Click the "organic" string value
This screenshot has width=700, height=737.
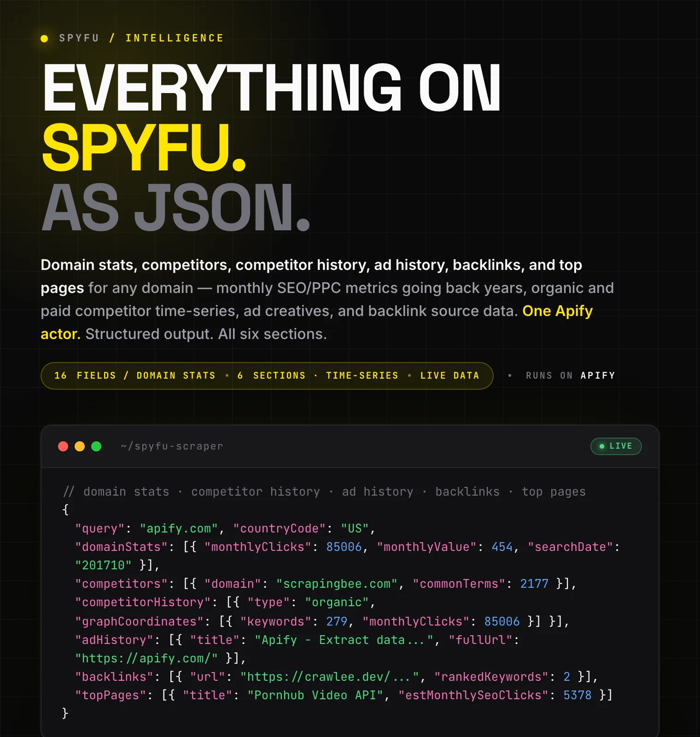[x=337, y=602]
